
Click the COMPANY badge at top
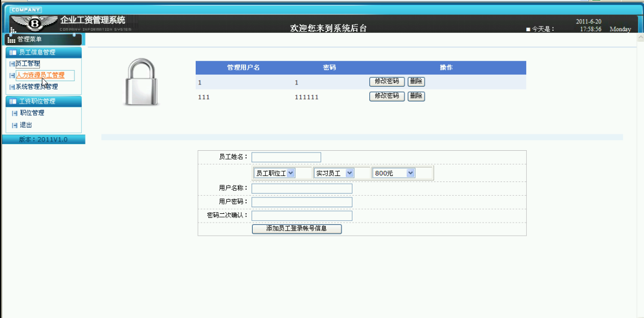pos(25,10)
